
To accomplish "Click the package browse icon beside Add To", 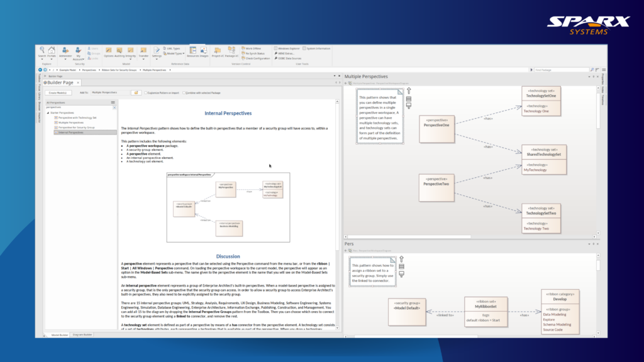I will (x=136, y=93).
